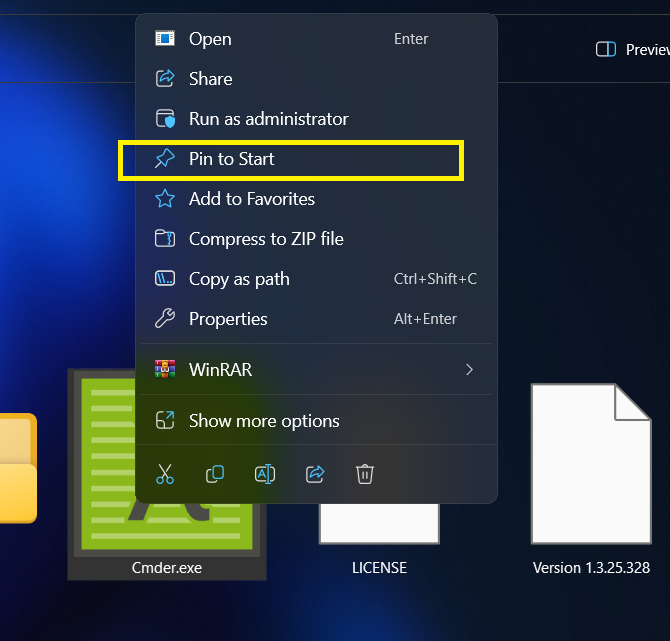Open Show more options menu

[x=264, y=421]
